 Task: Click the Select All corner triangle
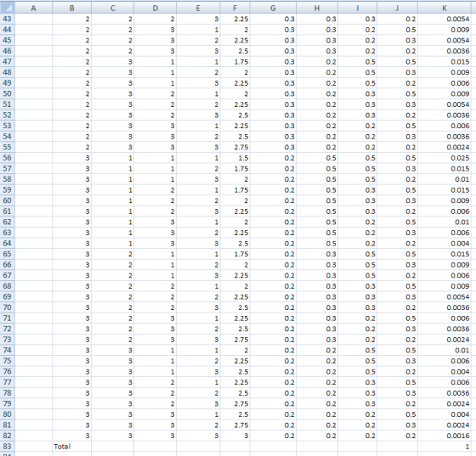pyautogui.click(x=8, y=8)
